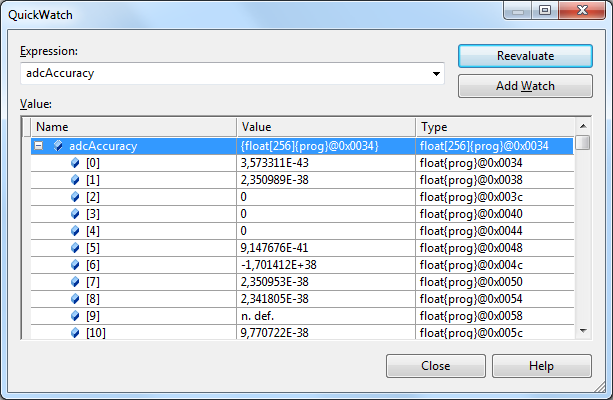The image size is (613, 400).
Task: Select array element [5] name
Action: coord(93,248)
